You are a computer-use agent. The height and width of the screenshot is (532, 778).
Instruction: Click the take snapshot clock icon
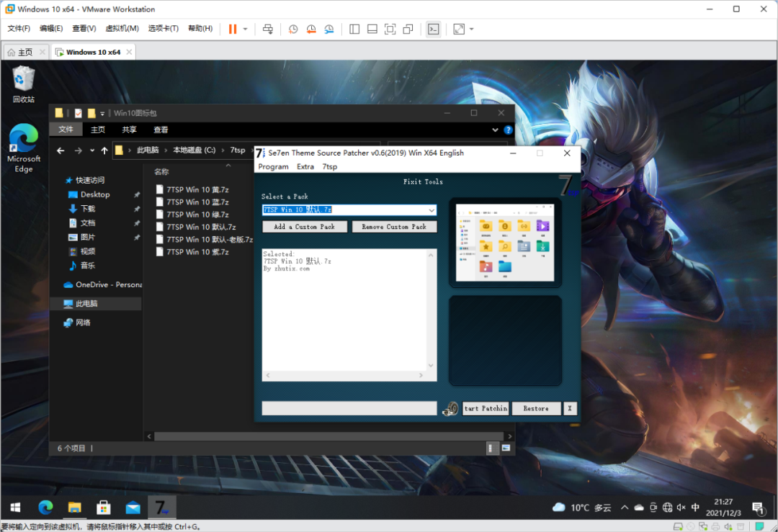coord(293,30)
